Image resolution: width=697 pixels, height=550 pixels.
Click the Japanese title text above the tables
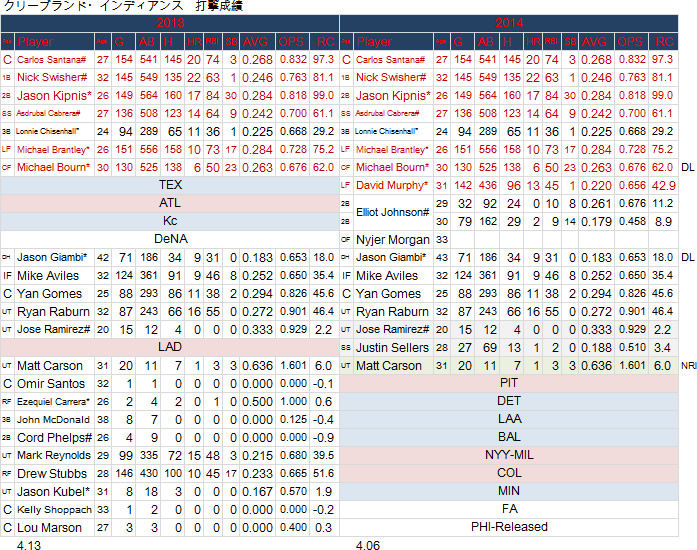pos(123,6)
